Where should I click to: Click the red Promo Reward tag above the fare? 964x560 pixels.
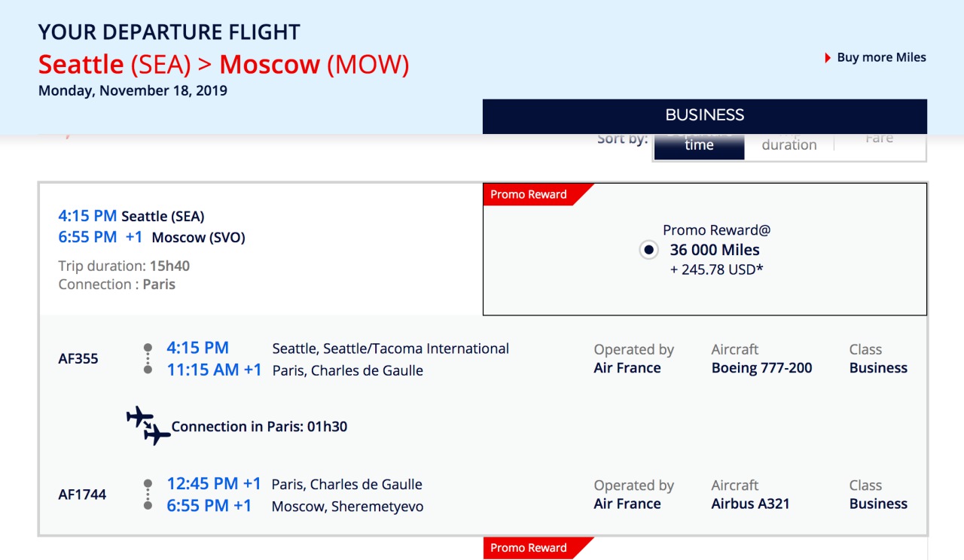pos(529,194)
